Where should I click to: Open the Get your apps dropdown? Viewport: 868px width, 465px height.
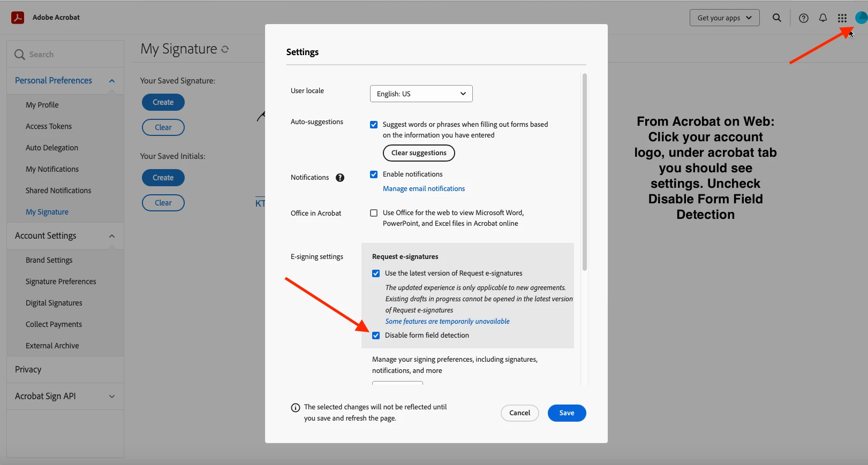coord(724,18)
